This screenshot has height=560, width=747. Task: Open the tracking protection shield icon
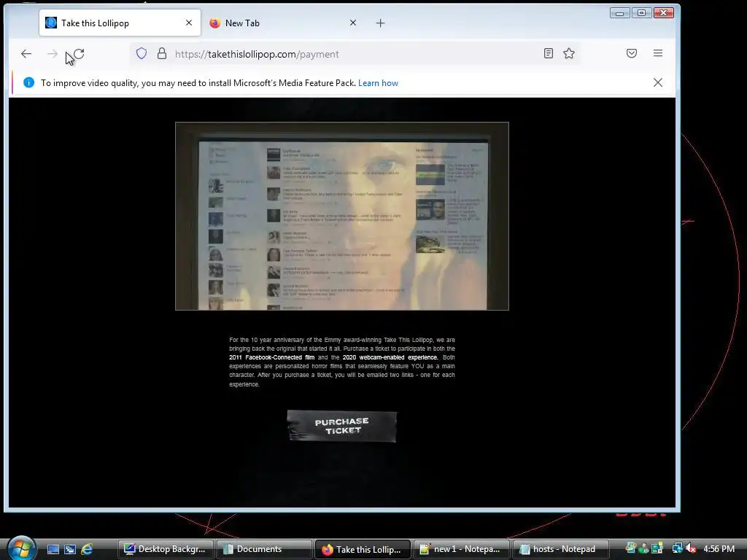tap(142, 53)
